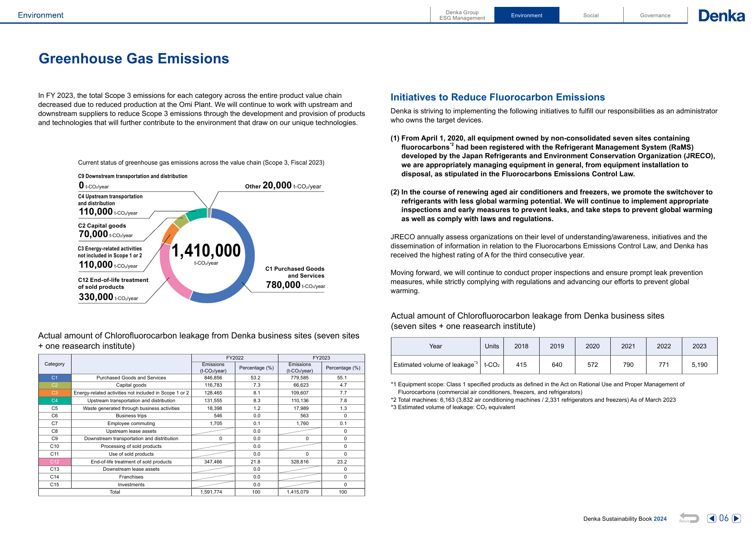Select the C12 End-of-life treatment chart label
This screenshot has height=535, width=756.
click(113, 289)
